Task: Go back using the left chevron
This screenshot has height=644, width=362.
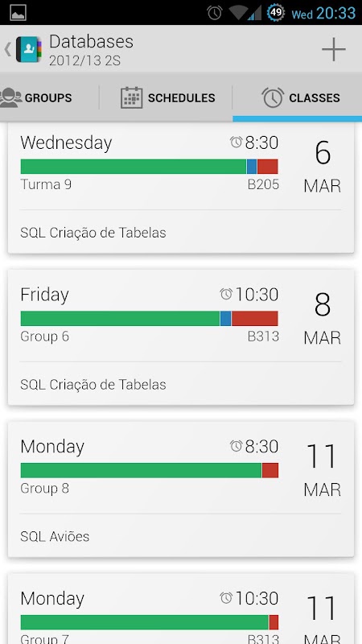Action: point(7,49)
